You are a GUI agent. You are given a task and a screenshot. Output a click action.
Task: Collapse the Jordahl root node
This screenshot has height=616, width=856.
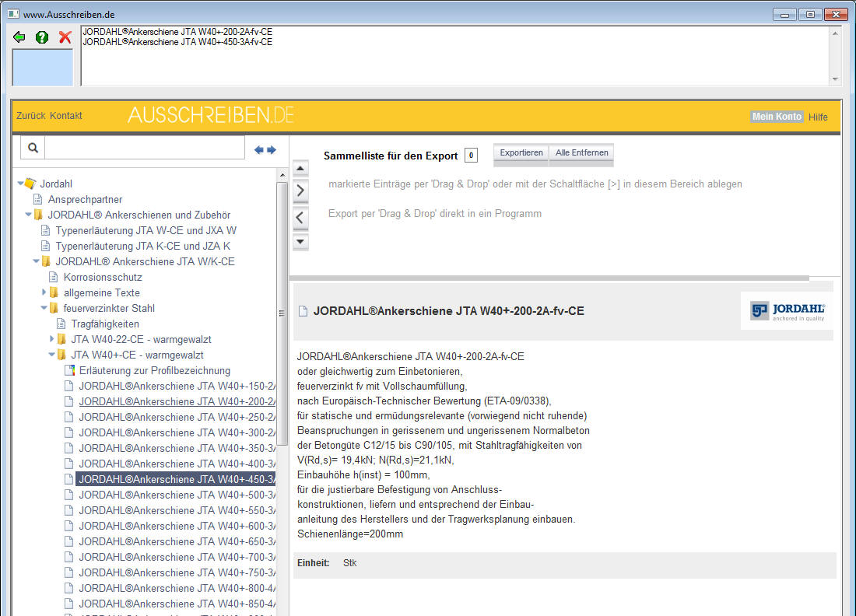pos(20,184)
